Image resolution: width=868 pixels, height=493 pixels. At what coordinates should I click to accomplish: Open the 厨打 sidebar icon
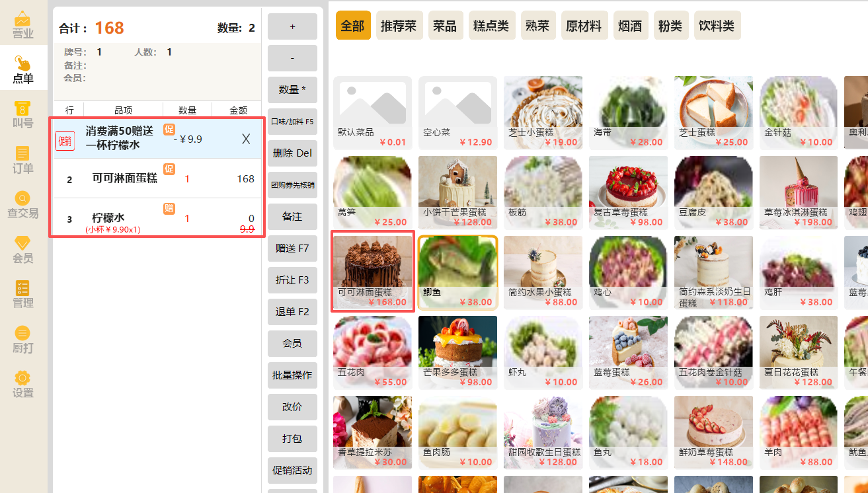[x=23, y=340]
